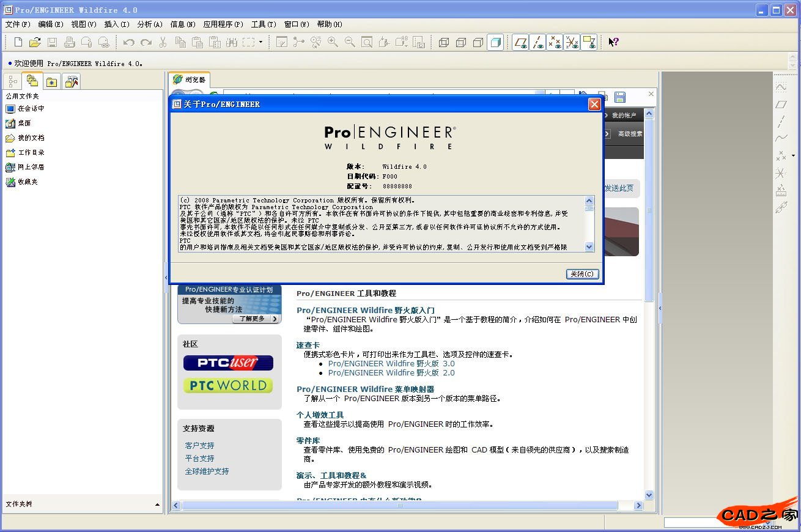Click the Zoom Out magnifier icon

click(350, 42)
